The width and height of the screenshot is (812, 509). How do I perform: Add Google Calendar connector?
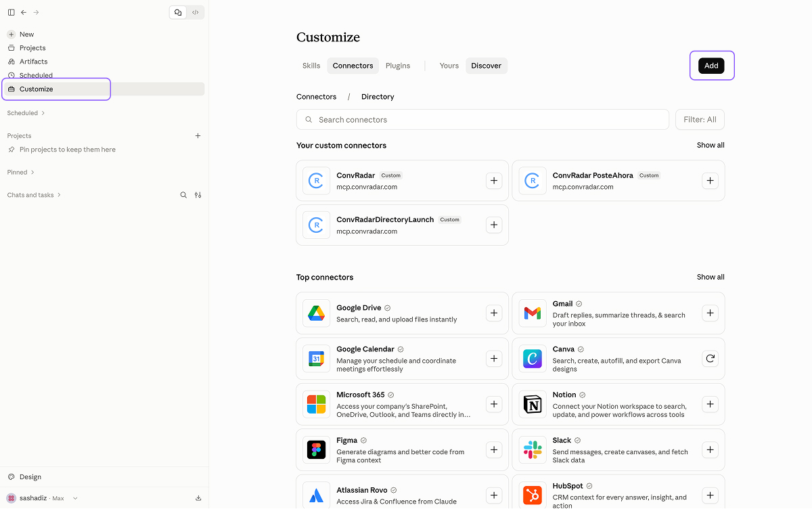pyautogui.click(x=494, y=359)
